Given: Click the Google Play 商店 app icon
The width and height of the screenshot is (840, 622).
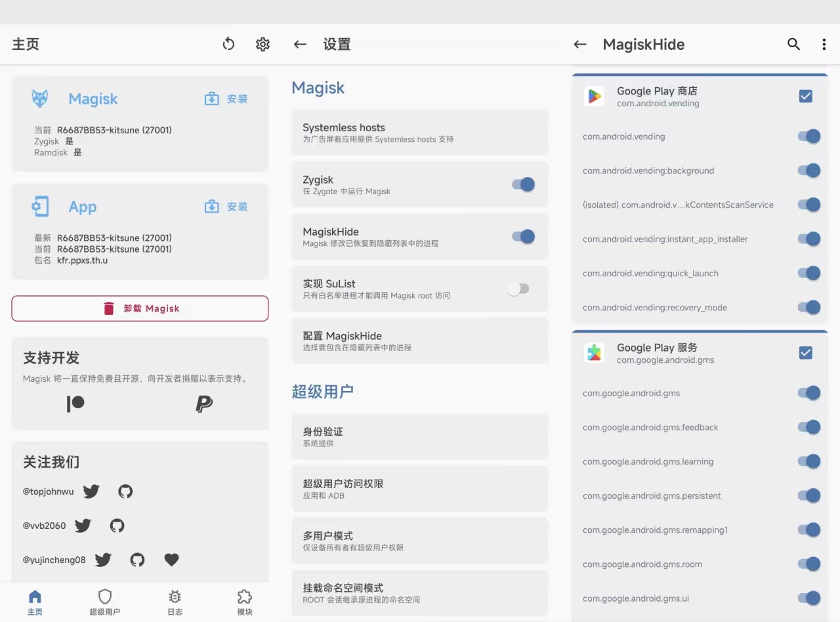Looking at the screenshot, I should coord(595,96).
